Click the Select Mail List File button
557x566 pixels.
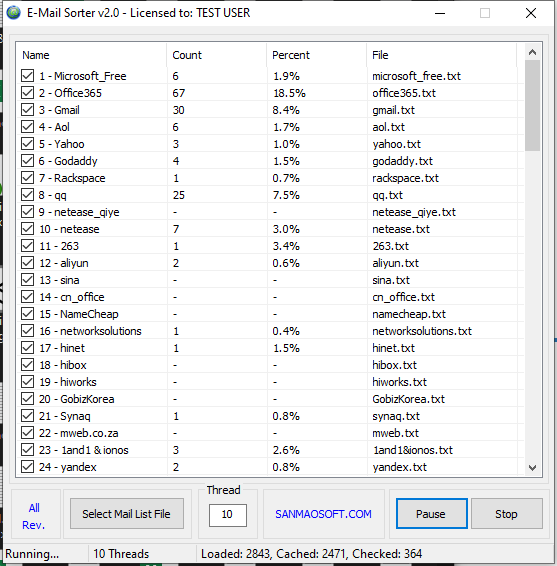127,514
